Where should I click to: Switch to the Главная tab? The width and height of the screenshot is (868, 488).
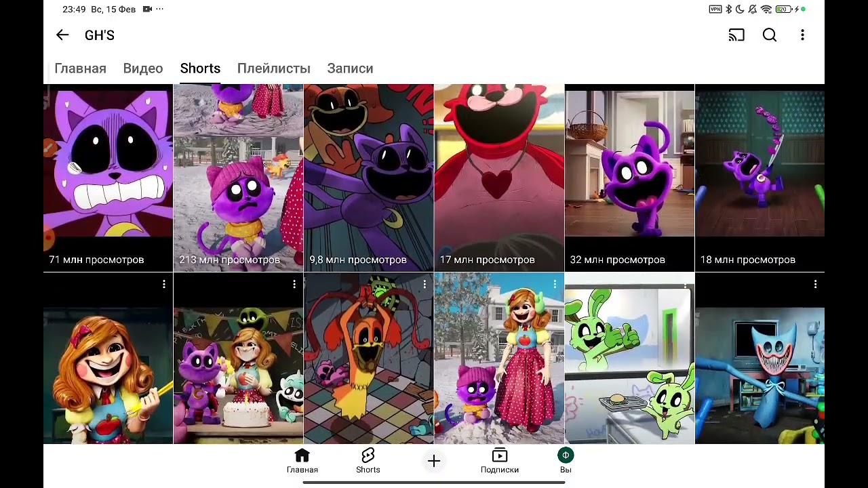pyautogui.click(x=80, y=68)
